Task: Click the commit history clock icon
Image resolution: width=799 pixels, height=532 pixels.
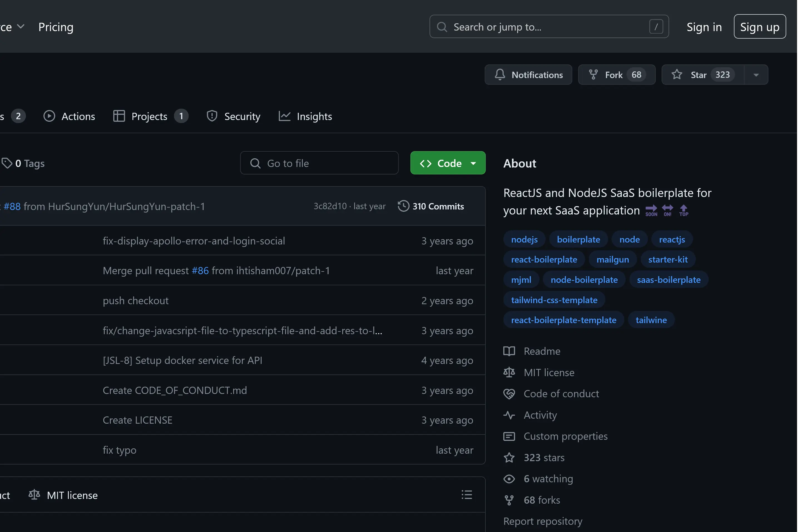Action: [403, 206]
